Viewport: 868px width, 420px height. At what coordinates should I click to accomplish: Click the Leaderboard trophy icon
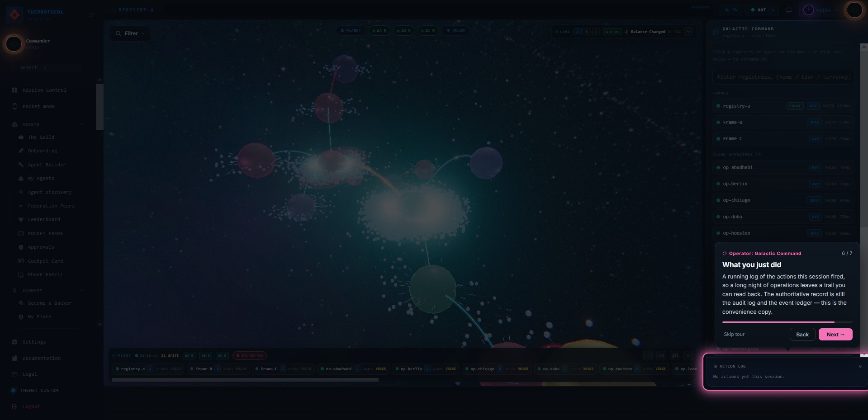coord(21,219)
